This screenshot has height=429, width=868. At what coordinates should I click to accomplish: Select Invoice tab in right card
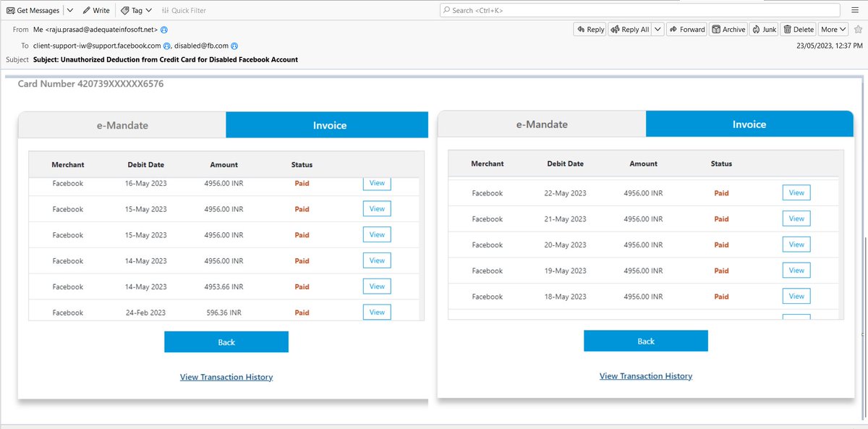tap(749, 124)
